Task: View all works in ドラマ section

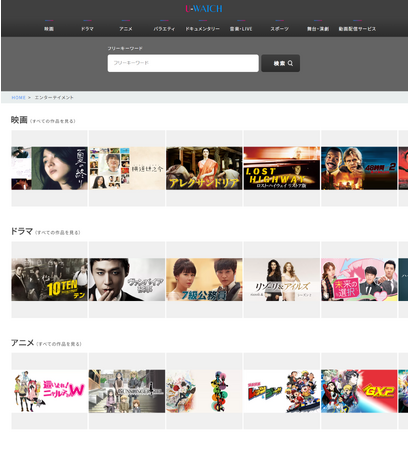Action: (x=58, y=232)
